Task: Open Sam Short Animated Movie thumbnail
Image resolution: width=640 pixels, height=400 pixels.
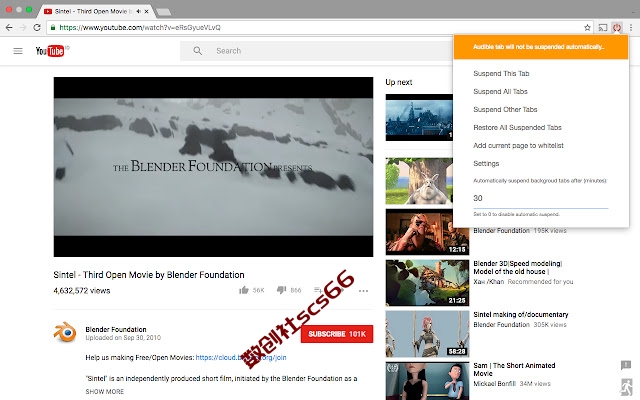Action: (427, 381)
